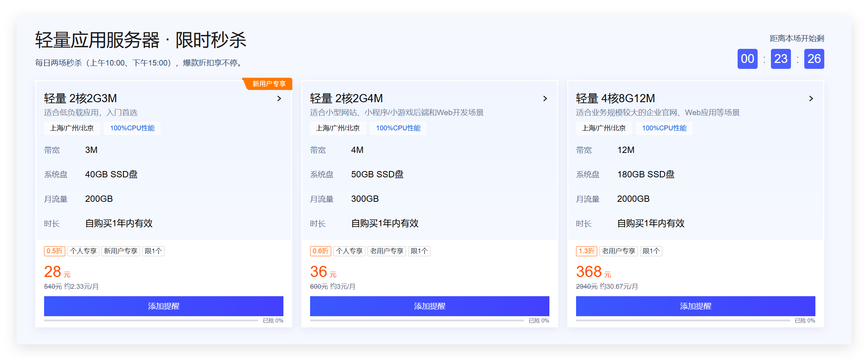Click the 50GB SSD盘 system disk value

point(378,174)
